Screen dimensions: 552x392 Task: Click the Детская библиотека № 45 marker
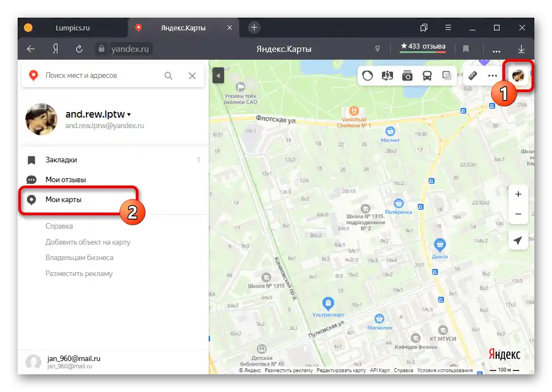point(262,349)
